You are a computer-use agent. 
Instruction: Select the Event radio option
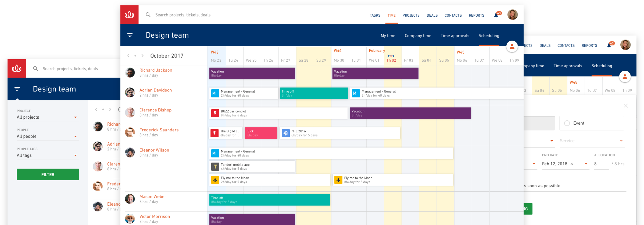[567, 123]
